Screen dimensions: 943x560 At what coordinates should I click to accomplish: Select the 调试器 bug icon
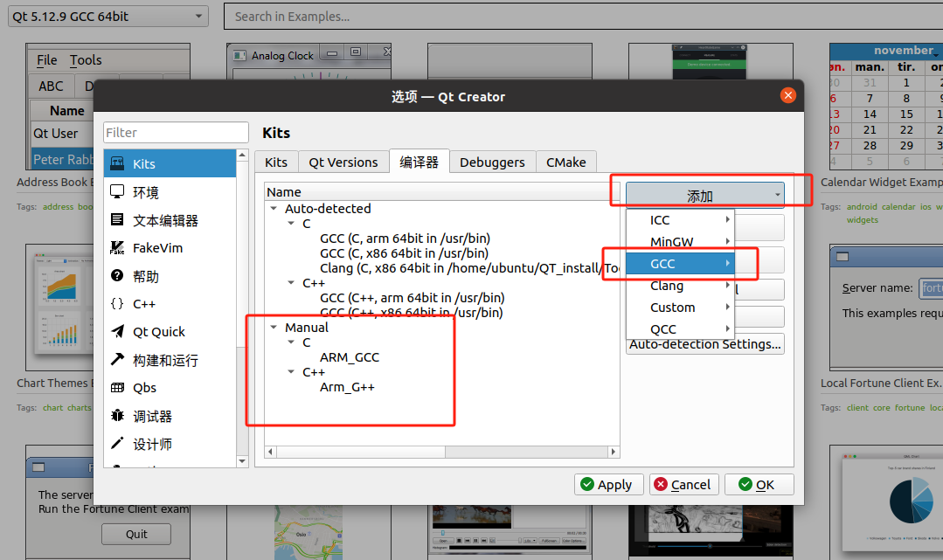[x=117, y=416]
